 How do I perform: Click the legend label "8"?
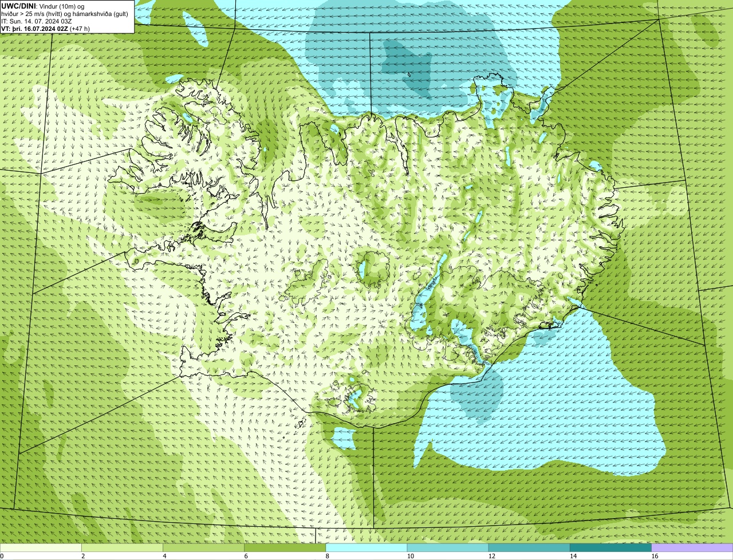pos(328,556)
